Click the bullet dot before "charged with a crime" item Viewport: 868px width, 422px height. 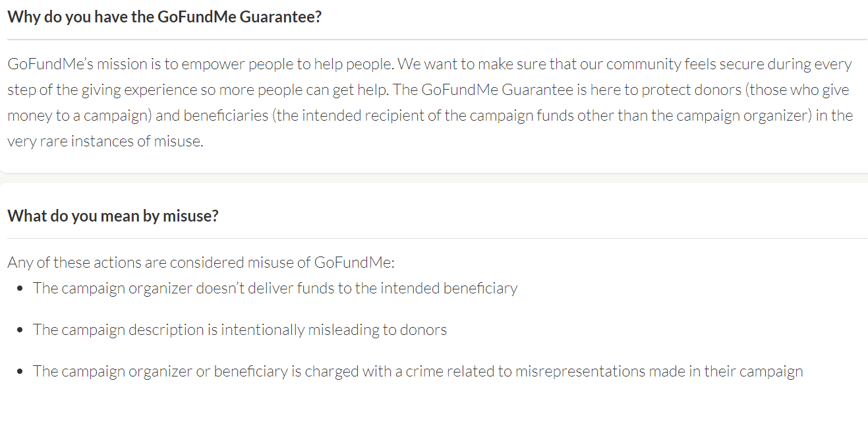point(22,371)
